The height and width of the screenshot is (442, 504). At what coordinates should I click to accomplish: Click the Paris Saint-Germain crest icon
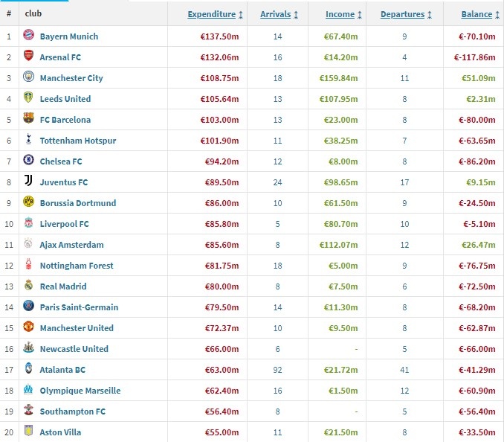(x=28, y=307)
